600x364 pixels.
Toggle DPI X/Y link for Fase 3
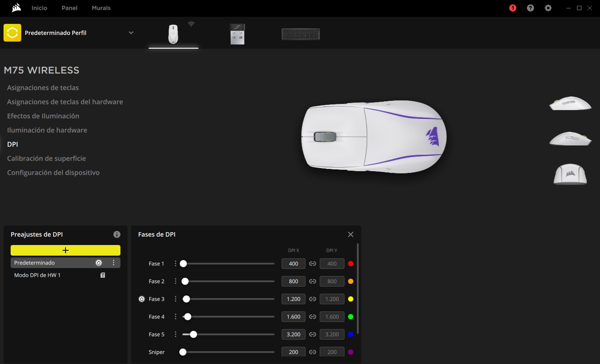[313, 299]
